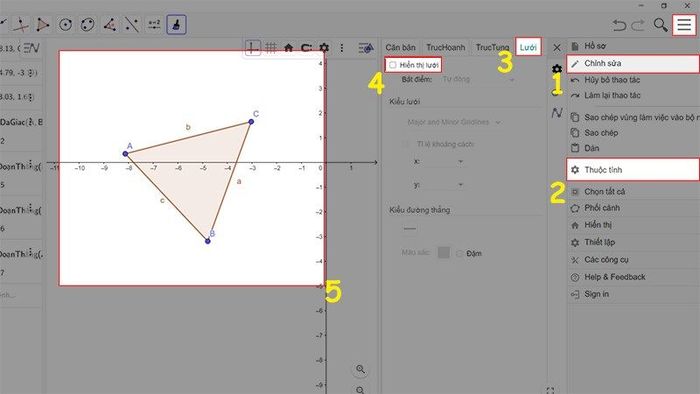This screenshot has width=700, height=394.
Task: Enter fullscreen mode
Action: 550,390
